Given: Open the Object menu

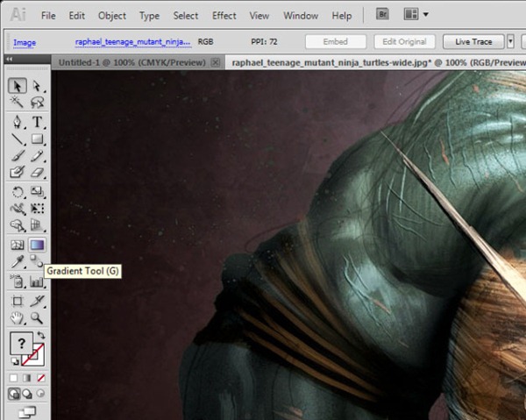Looking at the screenshot, I should point(112,16).
